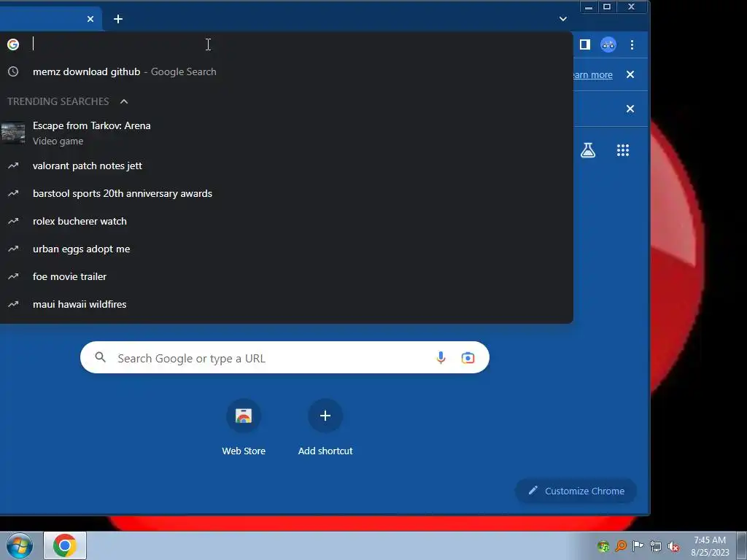747x560 pixels.
Task: Click the Show desktop strip
Action: [x=742, y=545]
